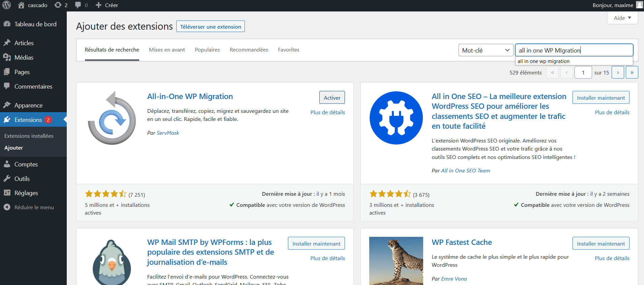Click All in One SEO gear logo

point(396,118)
